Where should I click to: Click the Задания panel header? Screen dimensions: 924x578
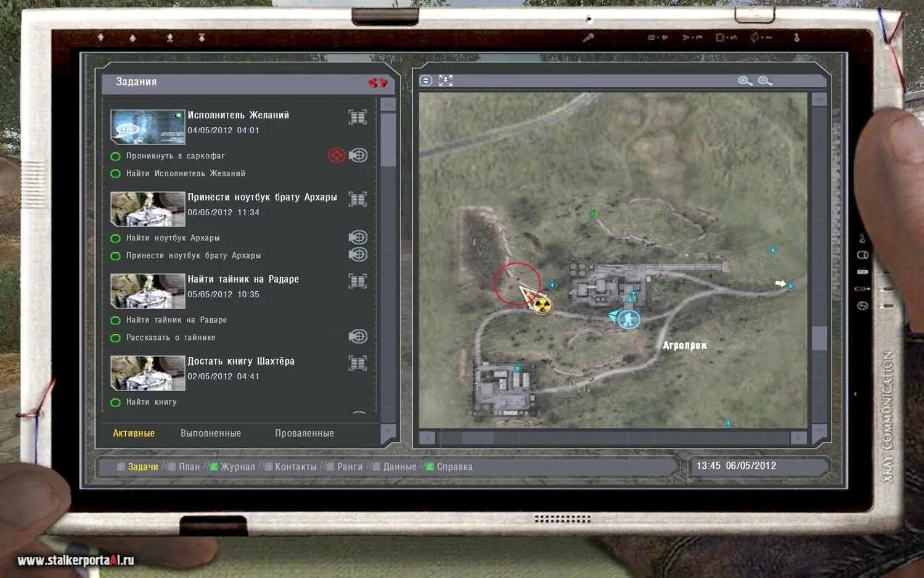coord(247,83)
